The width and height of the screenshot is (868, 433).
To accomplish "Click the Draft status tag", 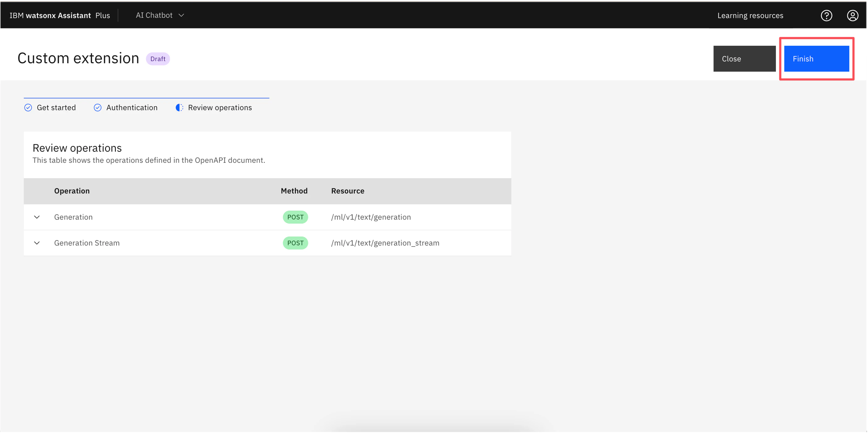I will (158, 59).
